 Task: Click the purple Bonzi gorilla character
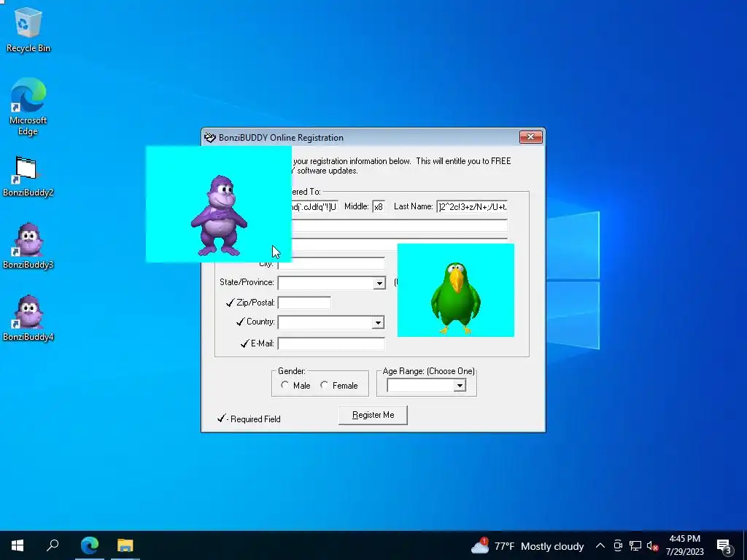point(219,215)
